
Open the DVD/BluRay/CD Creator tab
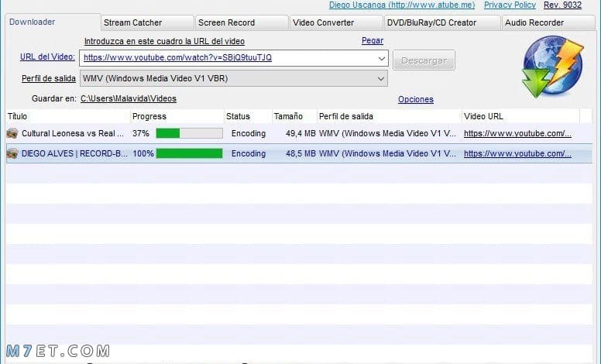[442, 22]
